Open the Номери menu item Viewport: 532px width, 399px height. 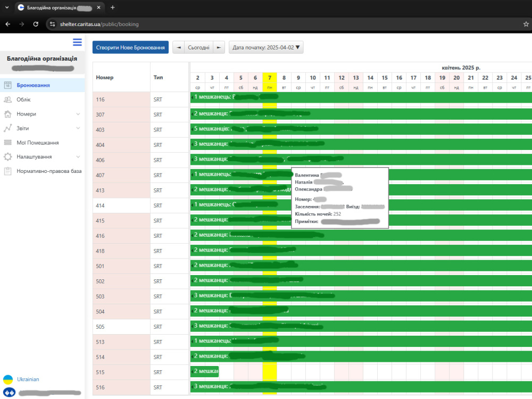coord(43,114)
